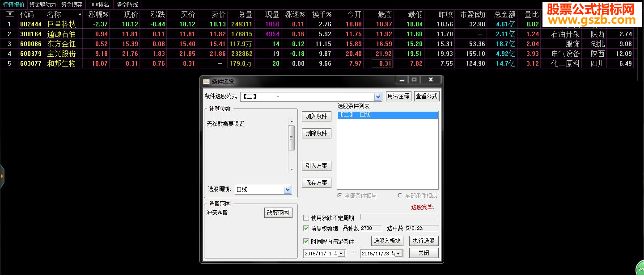Select stock 巨星科技 row name
Viewport: 644px width, 275px height.
point(61,24)
